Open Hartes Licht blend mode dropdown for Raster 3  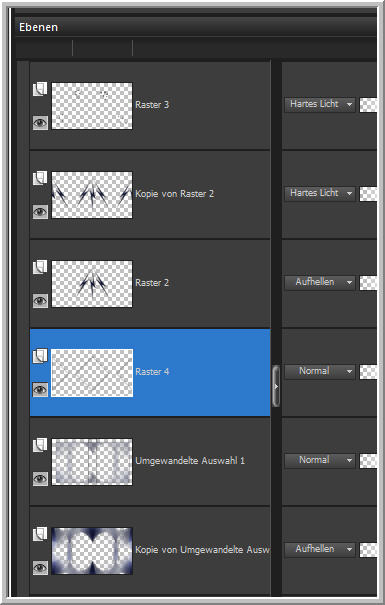point(320,105)
